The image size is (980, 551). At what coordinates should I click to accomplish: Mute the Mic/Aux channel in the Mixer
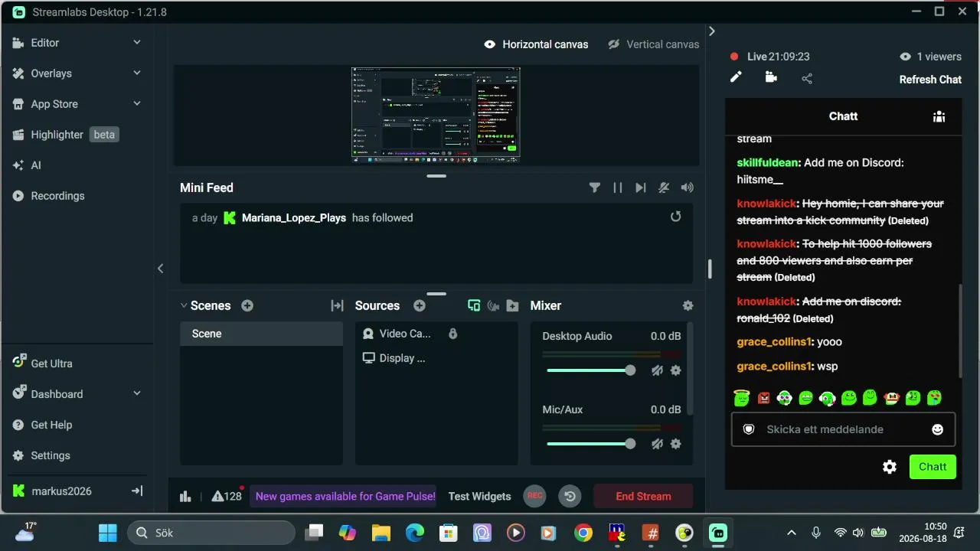pyautogui.click(x=657, y=444)
